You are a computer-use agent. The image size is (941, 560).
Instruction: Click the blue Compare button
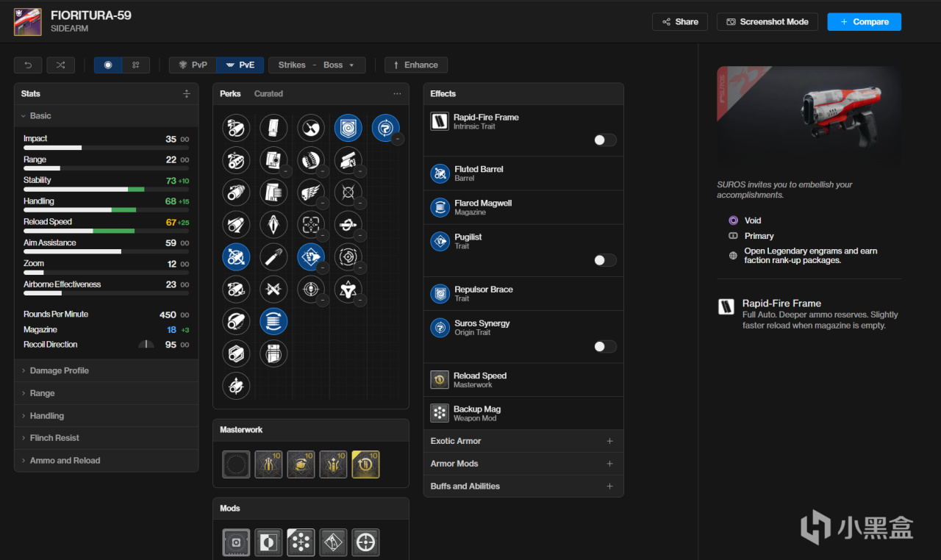(x=865, y=22)
